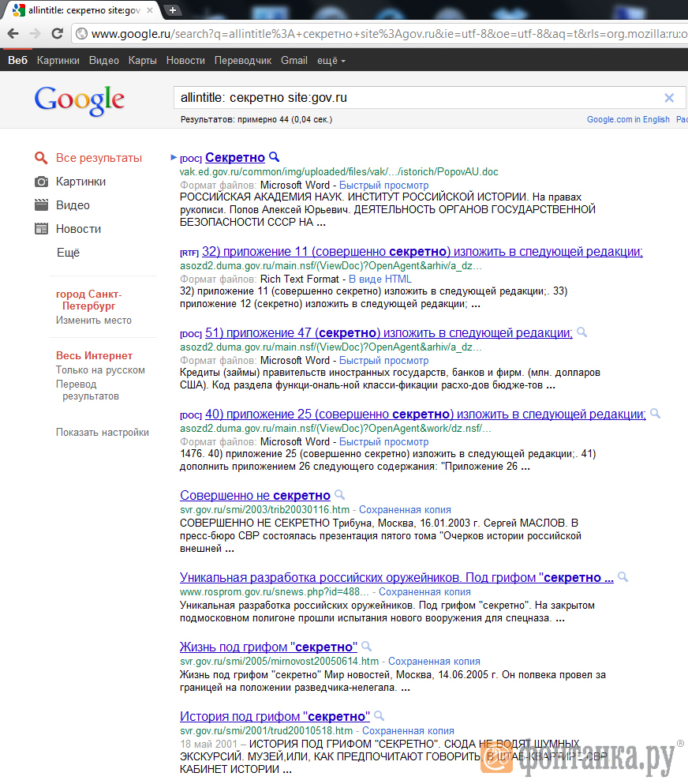Click the globe icon in address bar
Image resolution: width=688 pixels, height=784 pixels.
[x=82, y=34]
